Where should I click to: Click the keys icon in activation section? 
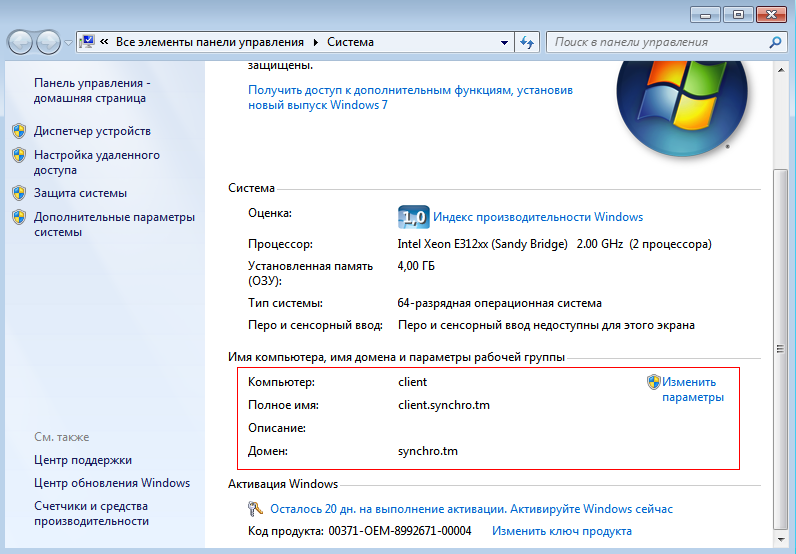point(255,508)
